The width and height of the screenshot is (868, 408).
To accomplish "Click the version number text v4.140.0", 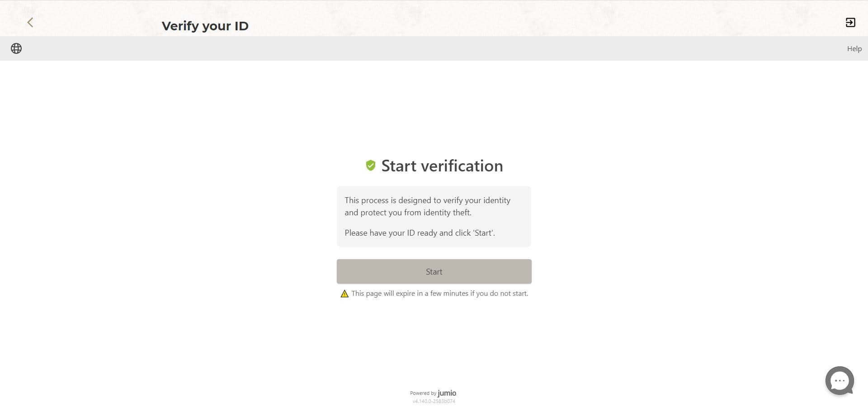I will point(434,400).
